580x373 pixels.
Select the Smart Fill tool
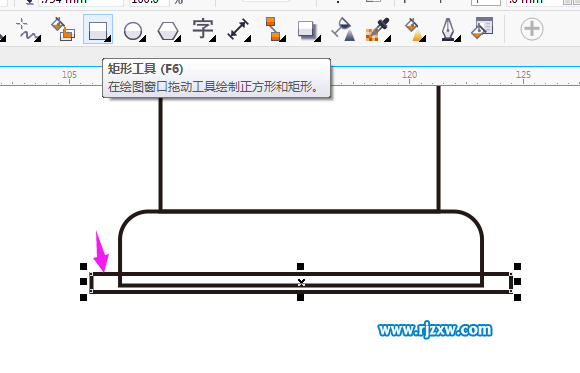point(63,29)
